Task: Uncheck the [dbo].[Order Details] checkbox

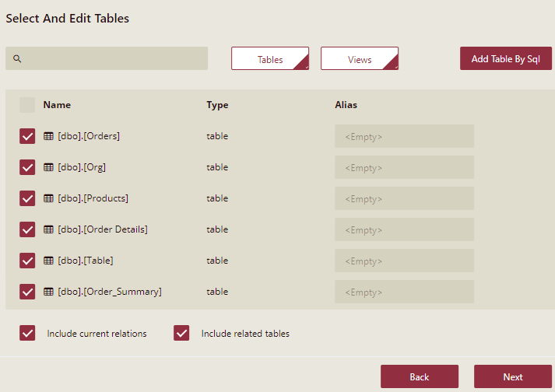Action: [27, 229]
